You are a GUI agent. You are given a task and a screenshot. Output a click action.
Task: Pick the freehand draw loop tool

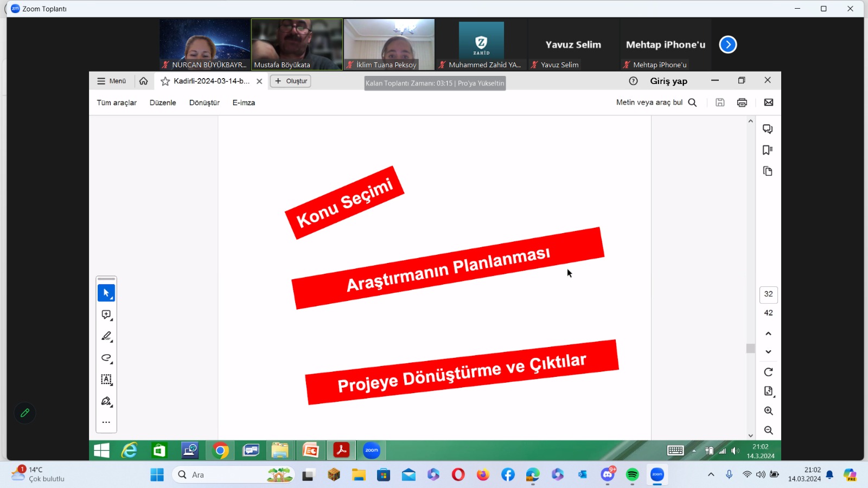click(x=106, y=358)
